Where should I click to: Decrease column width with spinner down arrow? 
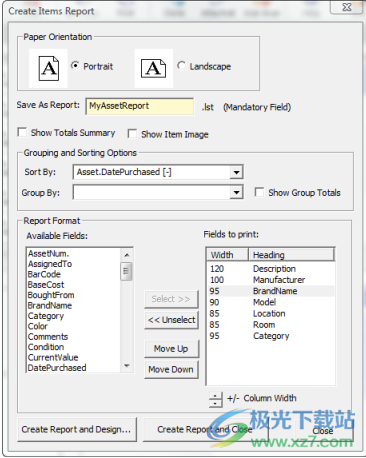coord(215,403)
